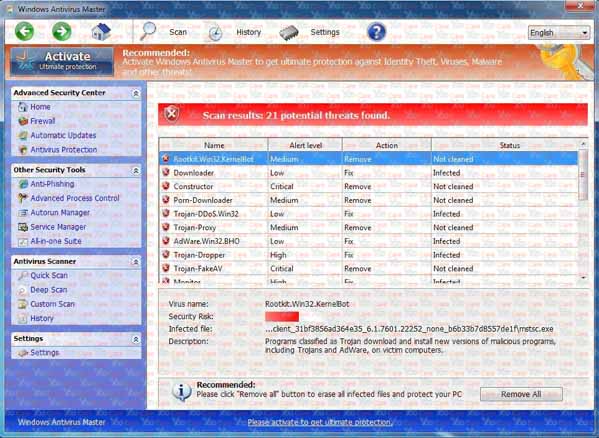Click the Automatic Updates sidebar icon
Viewport: 599px width, 438px height.
(23, 135)
